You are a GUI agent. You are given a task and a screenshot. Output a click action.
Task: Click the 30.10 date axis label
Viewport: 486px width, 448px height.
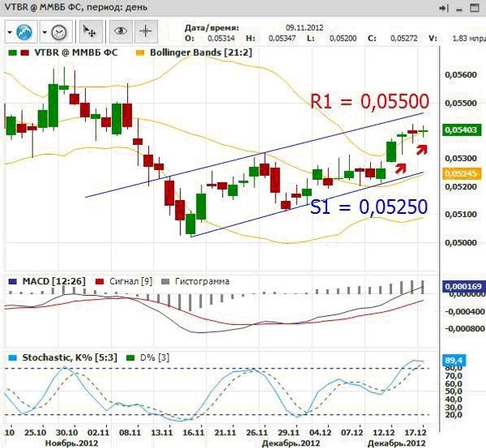[x=66, y=433]
